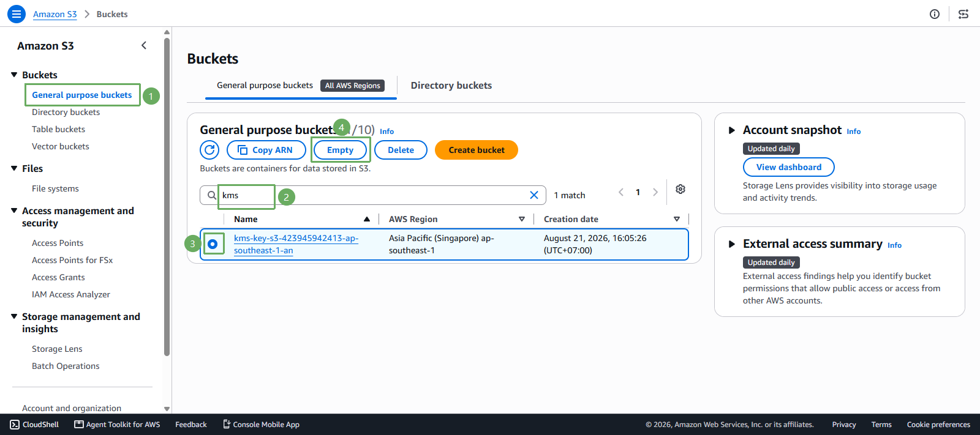Open Table buckets in sidebar

[x=59, y=129]
